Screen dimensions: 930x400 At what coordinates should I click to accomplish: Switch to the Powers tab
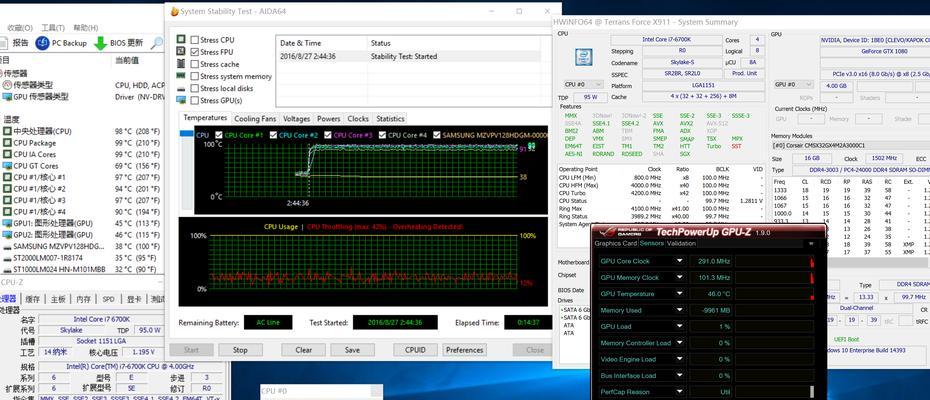[x=328, y=119]
